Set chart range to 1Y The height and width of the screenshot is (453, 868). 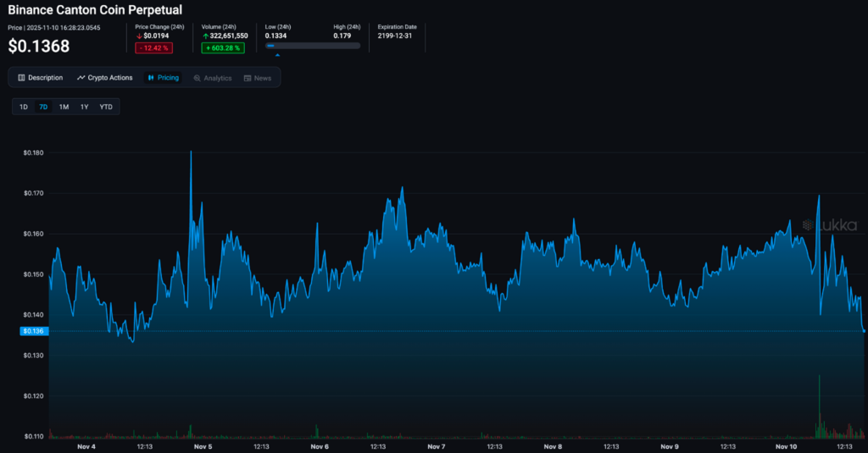pos(84,107)
